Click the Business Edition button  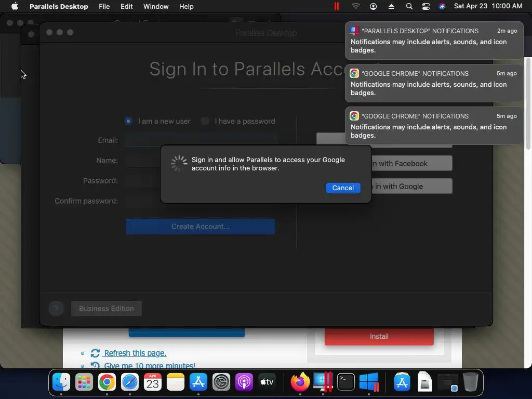click(x=107, y=309)
